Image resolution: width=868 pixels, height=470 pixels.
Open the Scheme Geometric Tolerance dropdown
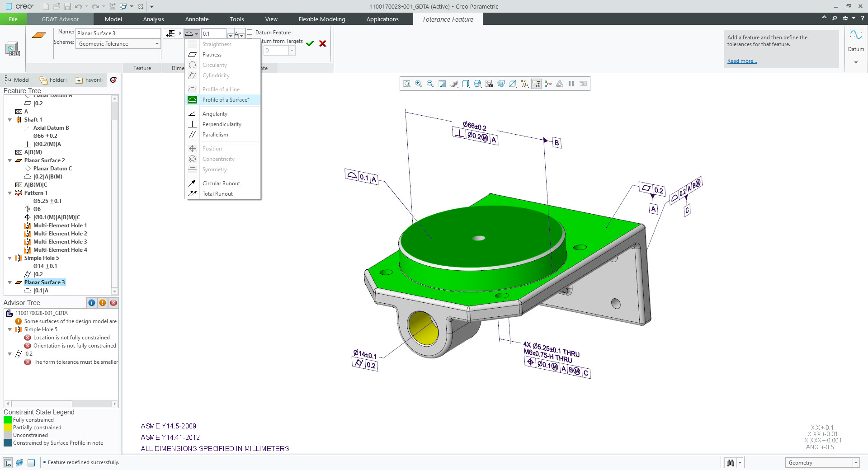pyautogui.click(x=157, y=44)
